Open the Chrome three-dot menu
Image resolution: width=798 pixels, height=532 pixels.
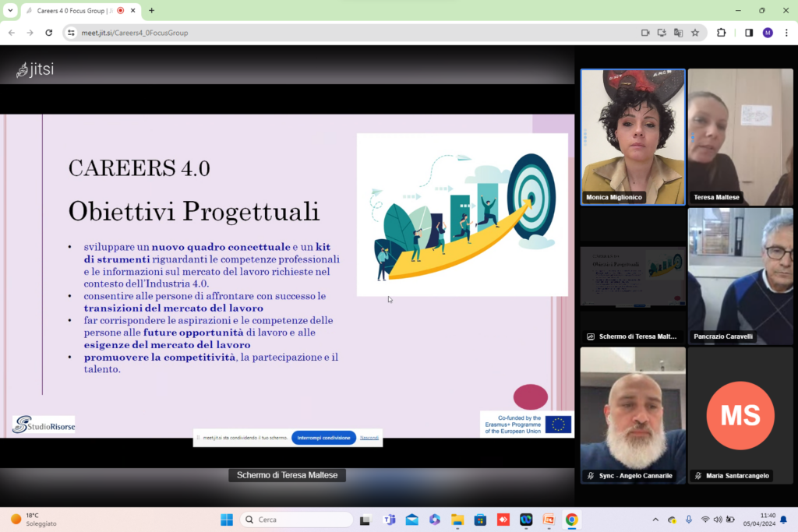point(786,33)
